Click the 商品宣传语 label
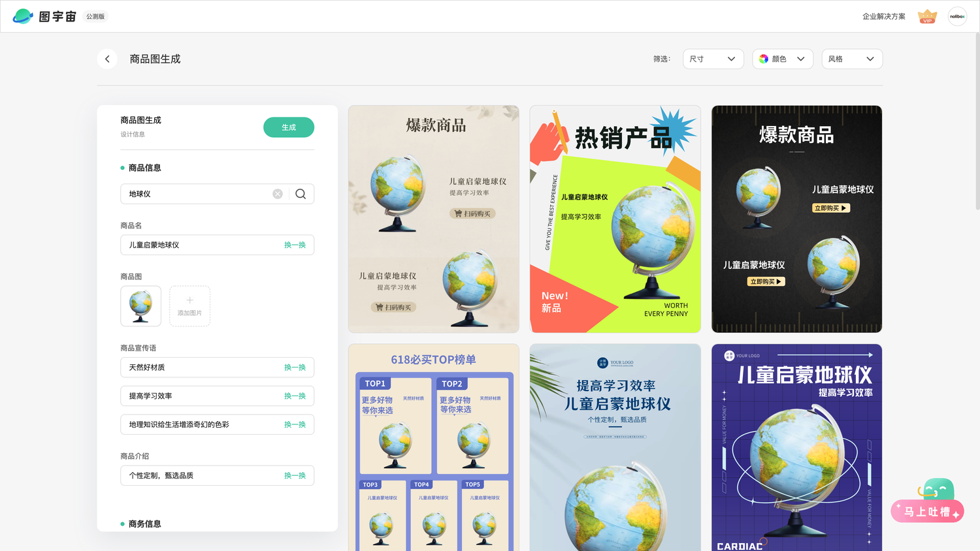 pyautogui.click(x=139, y=348)
